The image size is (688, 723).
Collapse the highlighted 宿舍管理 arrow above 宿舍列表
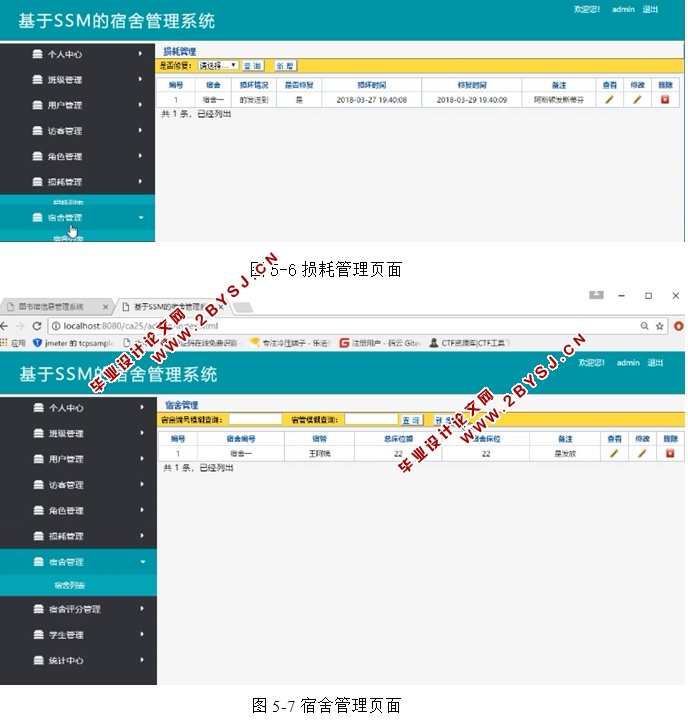142,562
